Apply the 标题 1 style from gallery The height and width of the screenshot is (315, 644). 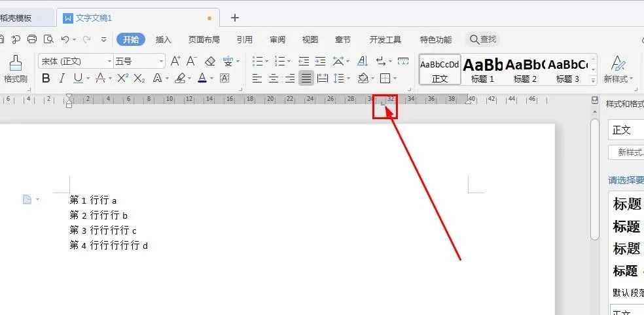(x=482, y=69)
